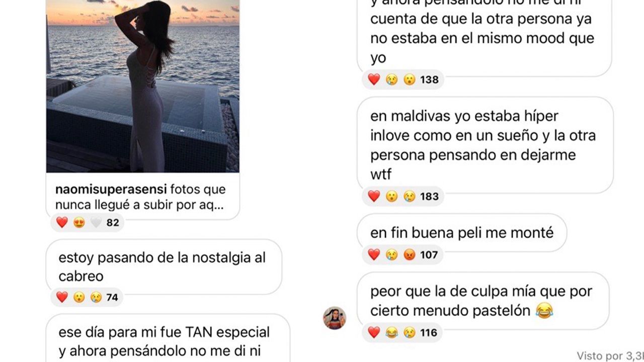
Task: Click heart-eyes emoji reaction showing 82
Action: (79, 222)
